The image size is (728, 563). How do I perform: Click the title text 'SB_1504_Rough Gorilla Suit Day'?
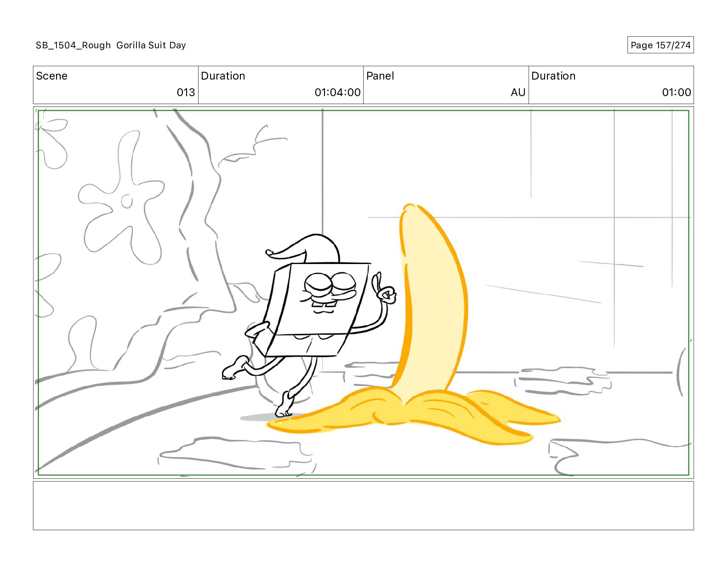tap(111, 45)
